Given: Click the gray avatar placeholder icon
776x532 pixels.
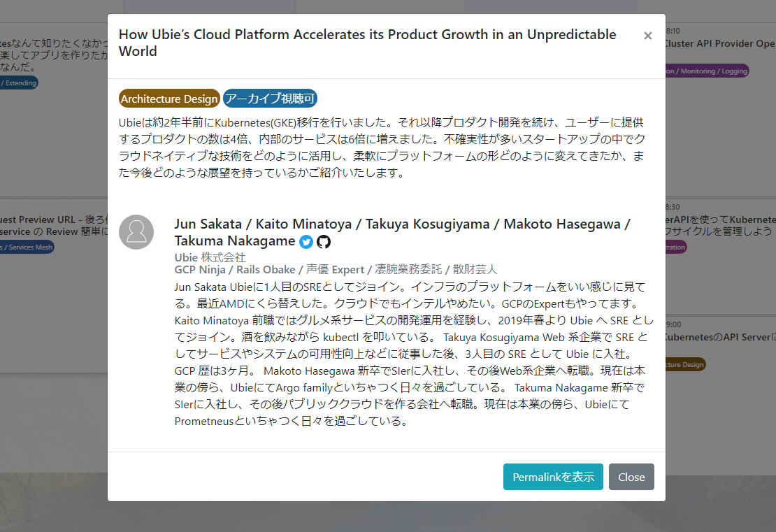Looking at the screenshot, I should 136,231.
